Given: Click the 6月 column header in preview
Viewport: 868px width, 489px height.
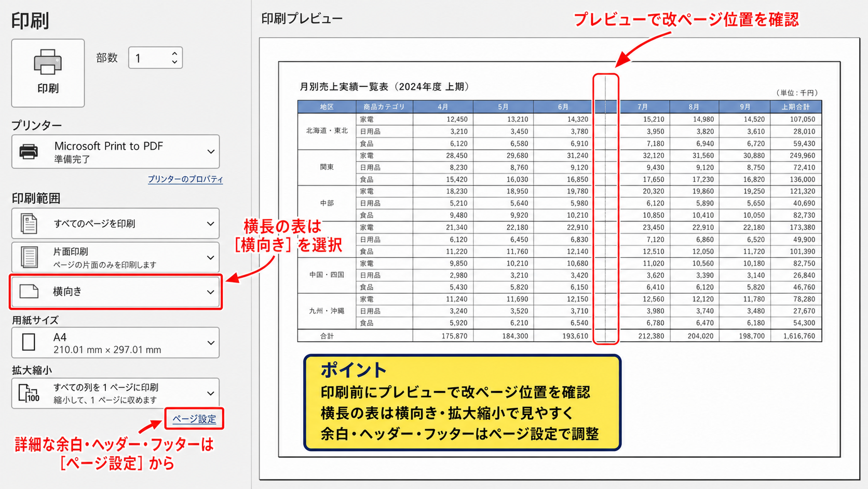Looking at the screenshot, I should click(x=563, y=107).
